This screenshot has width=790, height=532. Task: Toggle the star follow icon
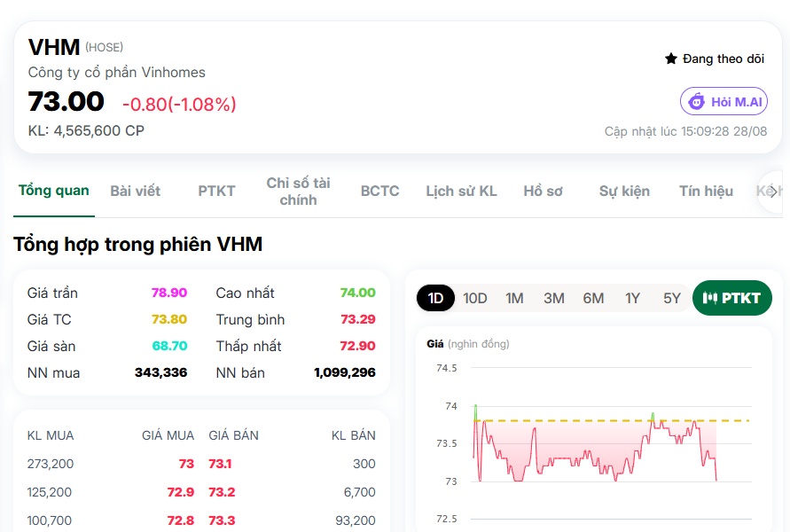670,59
